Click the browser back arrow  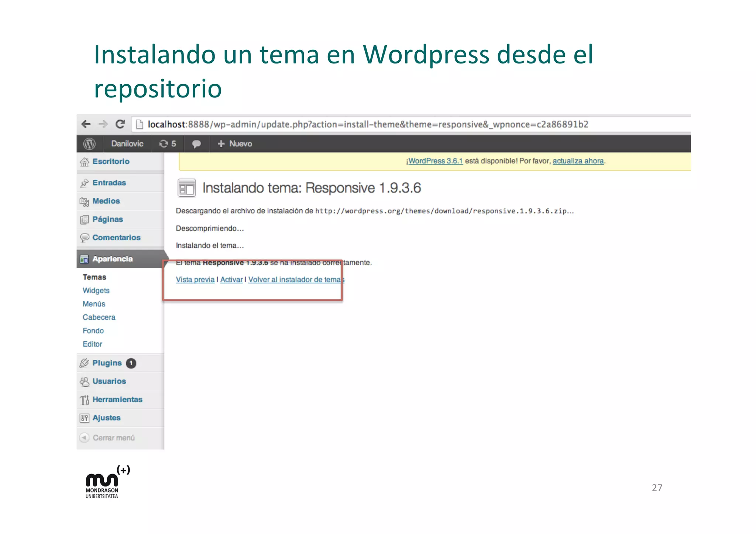(x=86, y=124)
